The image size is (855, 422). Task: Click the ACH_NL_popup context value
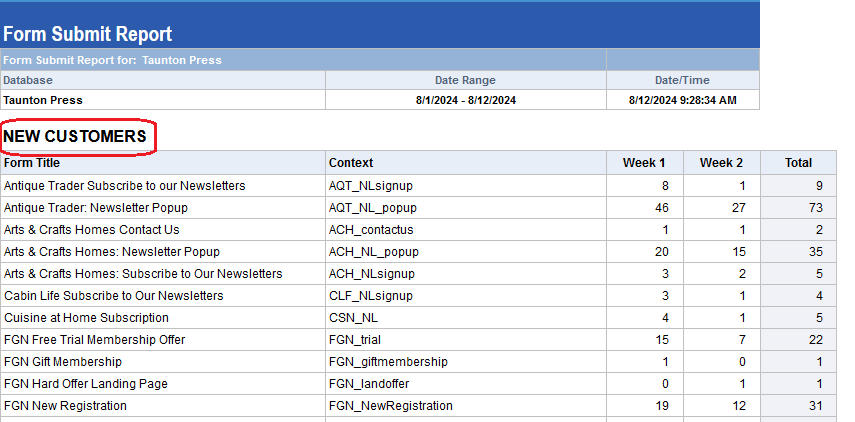374,252
